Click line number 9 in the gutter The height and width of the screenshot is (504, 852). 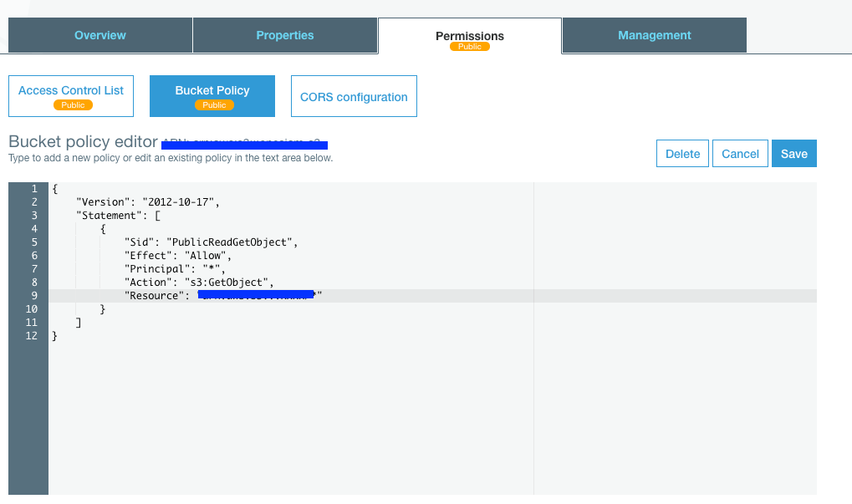coord(32,295)
